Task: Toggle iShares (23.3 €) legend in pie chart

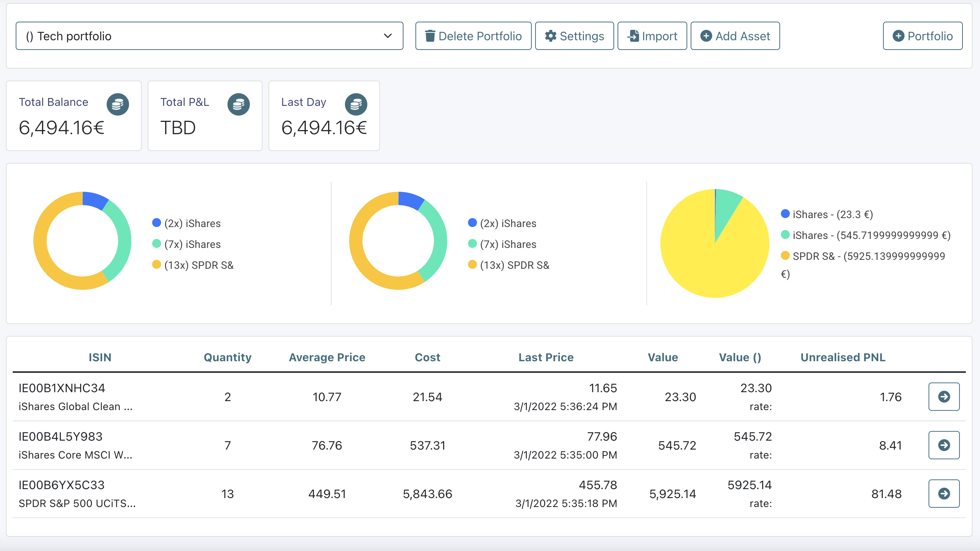Action: [832, 214]
